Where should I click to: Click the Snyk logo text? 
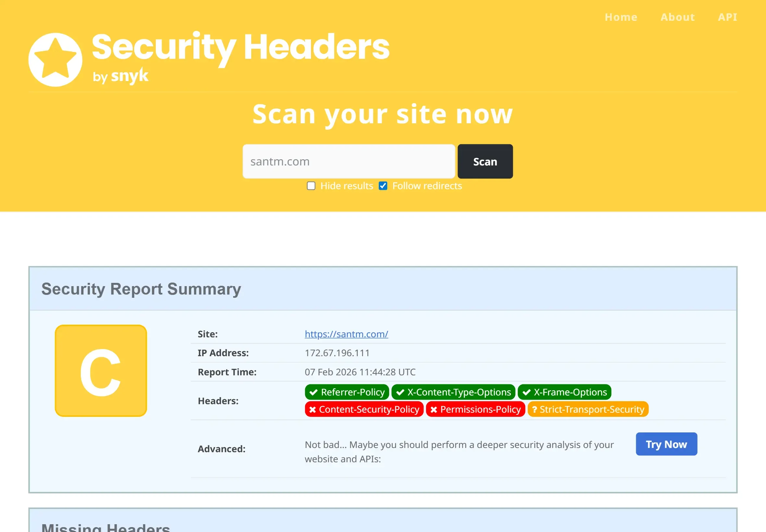[x=130, y=76]
